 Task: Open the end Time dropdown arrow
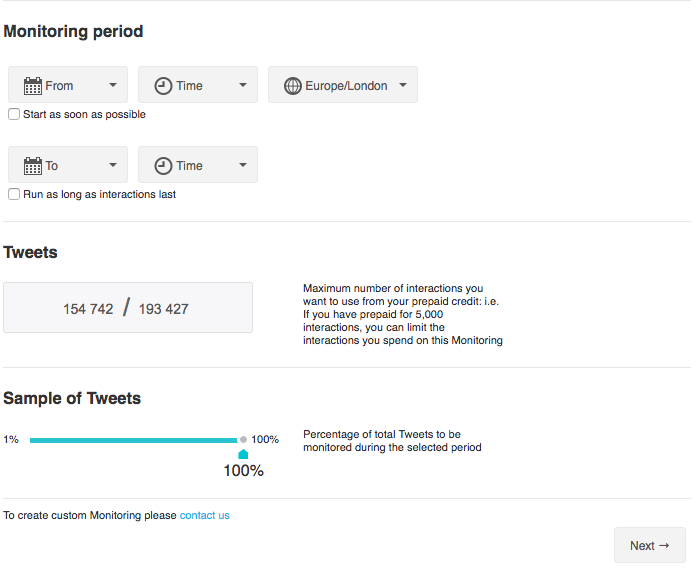[x=243, y=165]
